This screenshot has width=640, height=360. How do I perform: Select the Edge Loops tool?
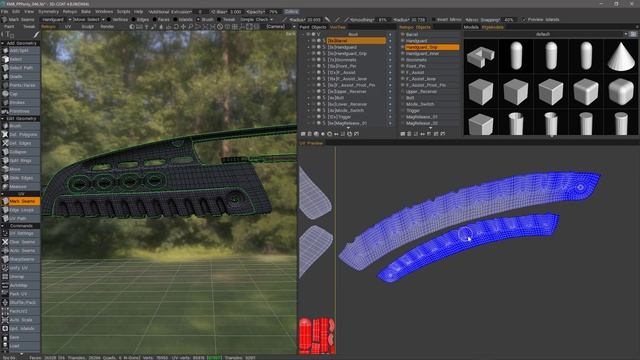(x=20, y=210)
